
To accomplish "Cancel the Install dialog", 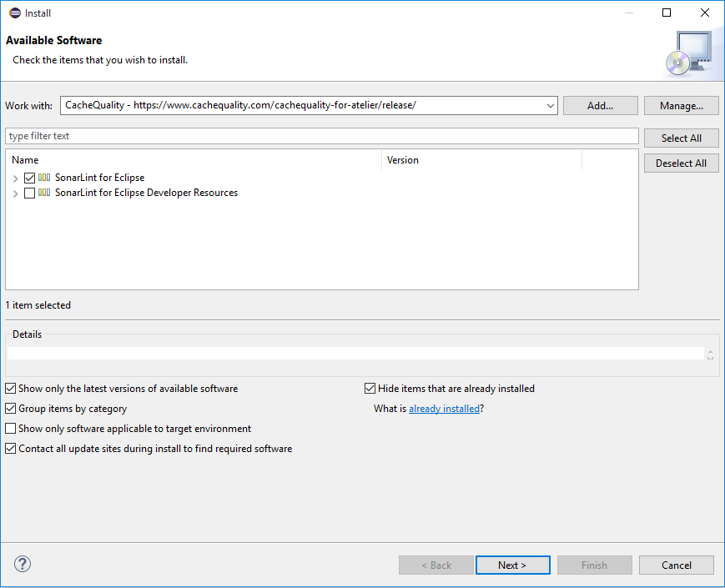I will click(x=677, y=565).
